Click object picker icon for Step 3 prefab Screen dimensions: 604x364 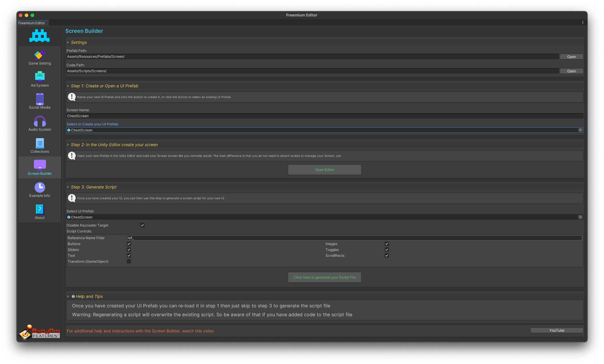[580, 217]
